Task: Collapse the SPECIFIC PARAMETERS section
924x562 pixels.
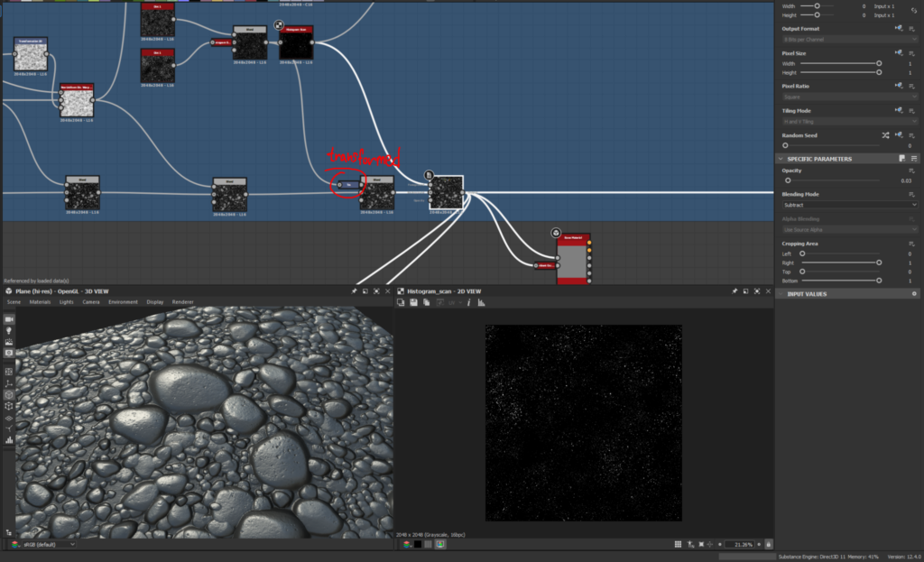Action: point(781,159)
